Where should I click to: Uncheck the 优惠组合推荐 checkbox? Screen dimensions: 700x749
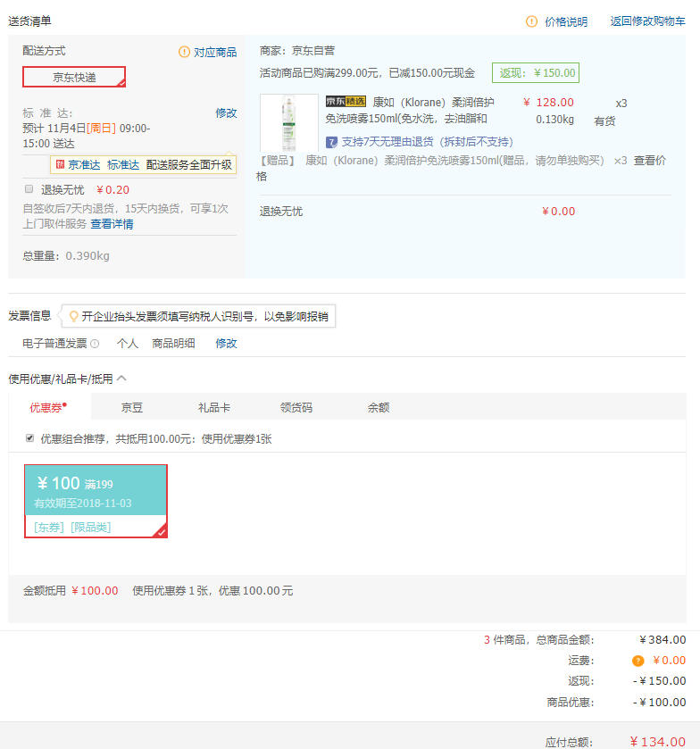tap(29, 438)
